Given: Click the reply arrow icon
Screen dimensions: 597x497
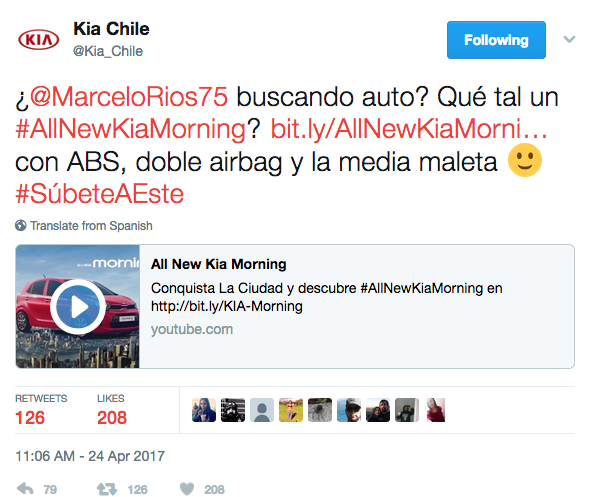Looking at the screenshot, I should coord(25,488).
